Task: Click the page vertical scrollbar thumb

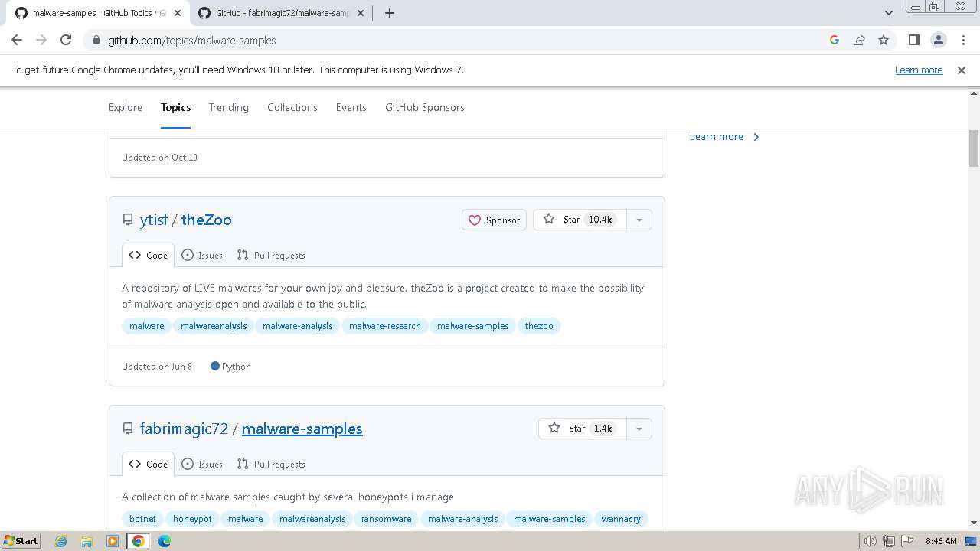Action: point(974,148)
